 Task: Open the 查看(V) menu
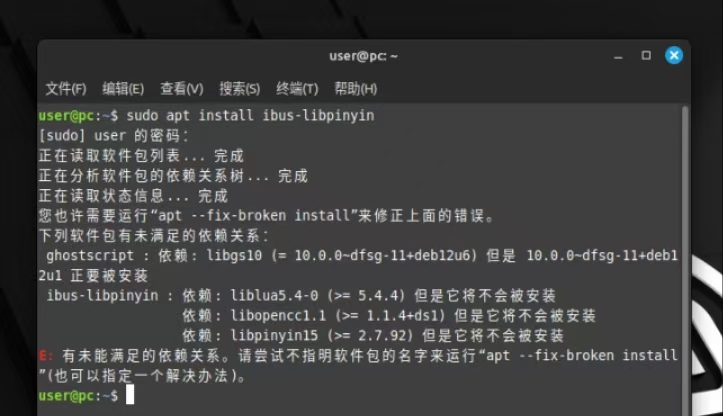[x=181, y=89]
